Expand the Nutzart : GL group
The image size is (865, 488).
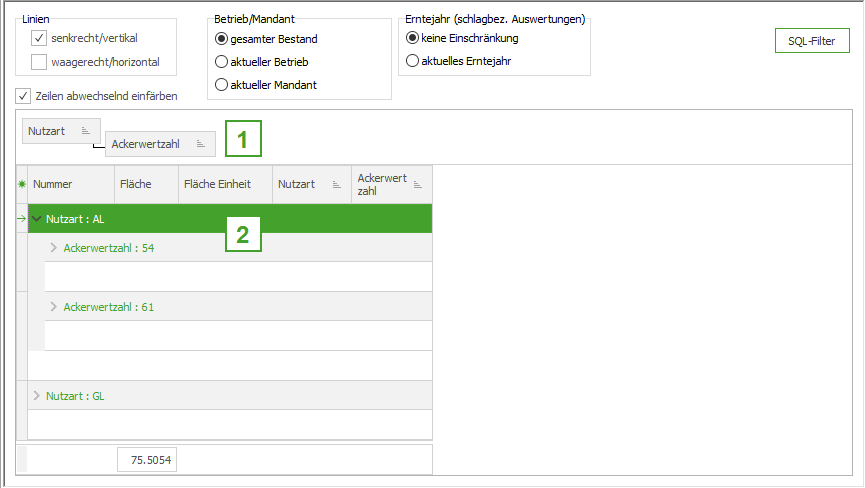pyautogui.click(x=37, y=396)
